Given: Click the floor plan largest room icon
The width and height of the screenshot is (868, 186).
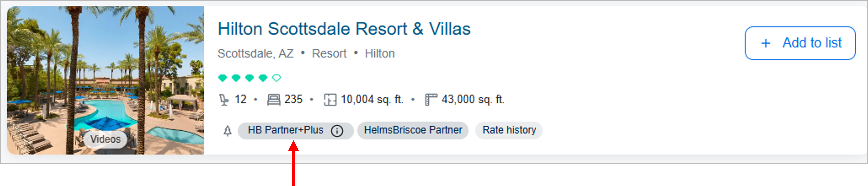Looking at the screenshot, I should [330, 100].
